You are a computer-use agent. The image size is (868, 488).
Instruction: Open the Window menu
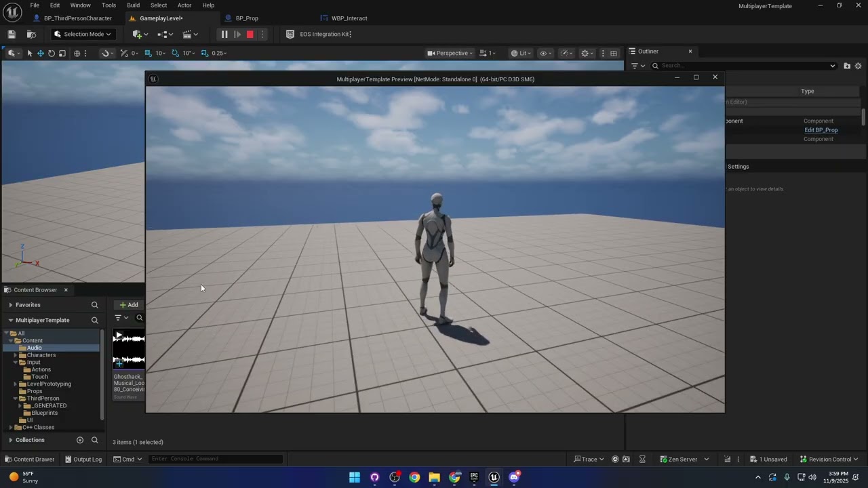[80, 5]
